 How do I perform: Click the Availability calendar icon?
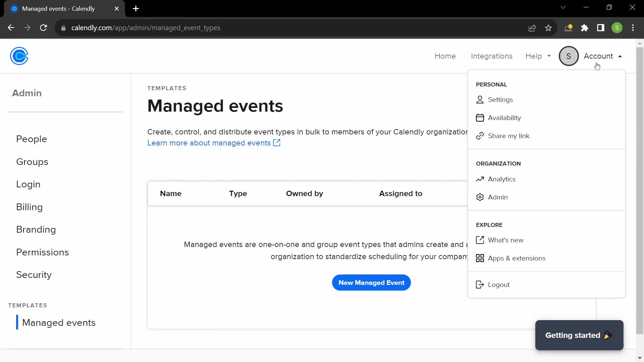480,118
